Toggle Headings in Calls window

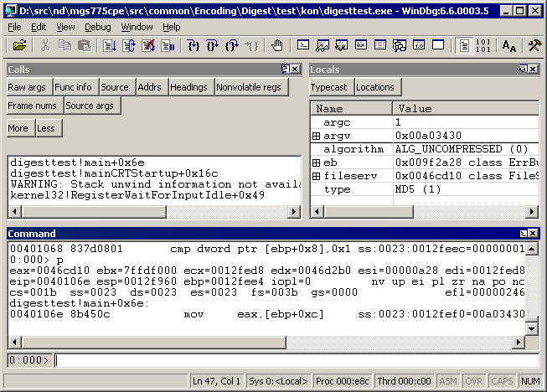click(x=192, y=87)
